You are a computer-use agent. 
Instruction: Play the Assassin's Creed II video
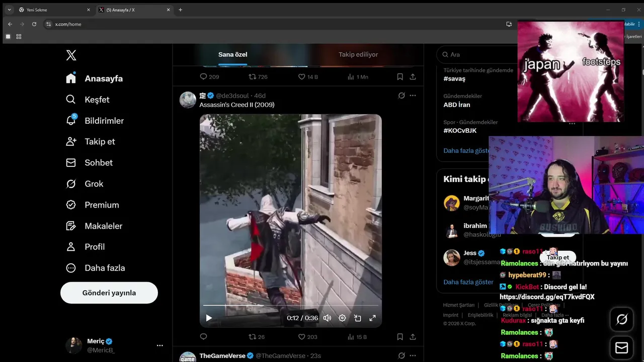pos(209,318)
